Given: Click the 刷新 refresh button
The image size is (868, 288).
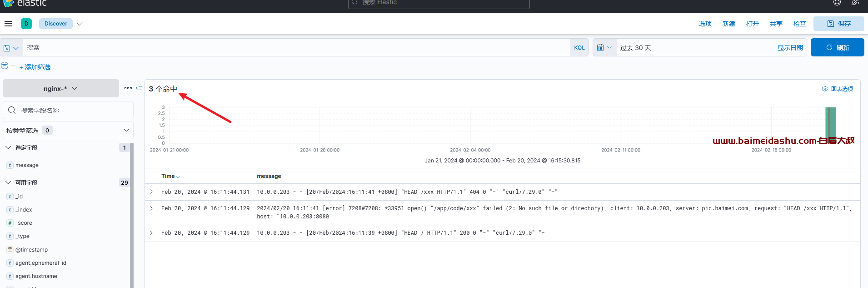Looking at the screenshot, I should click(x=837, y=47).
